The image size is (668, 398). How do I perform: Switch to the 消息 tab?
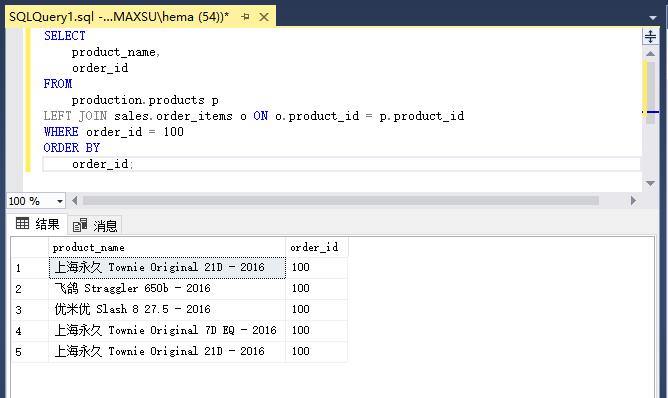tap(95, 225)
